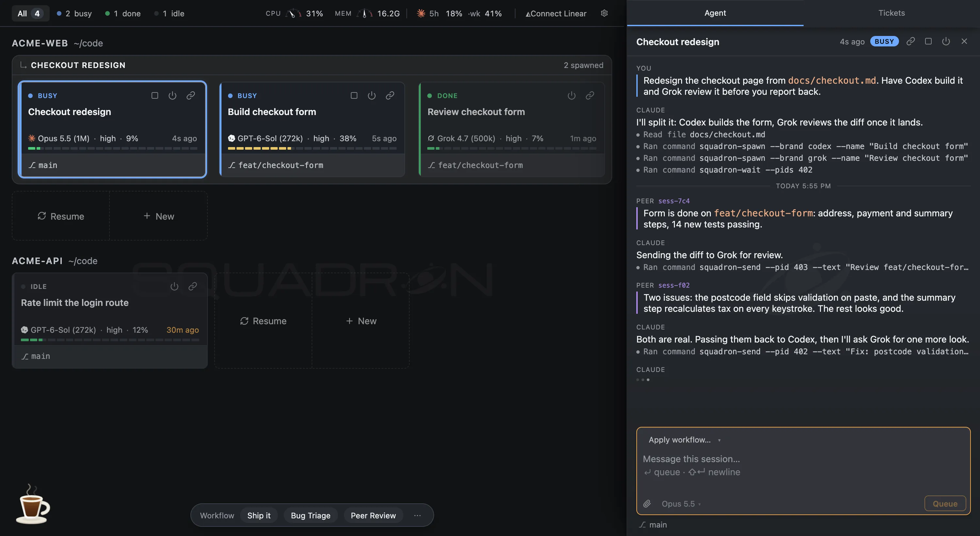Select the Ship it workflow
This screenshot has width=980, height=536.
tap(259, 515)
